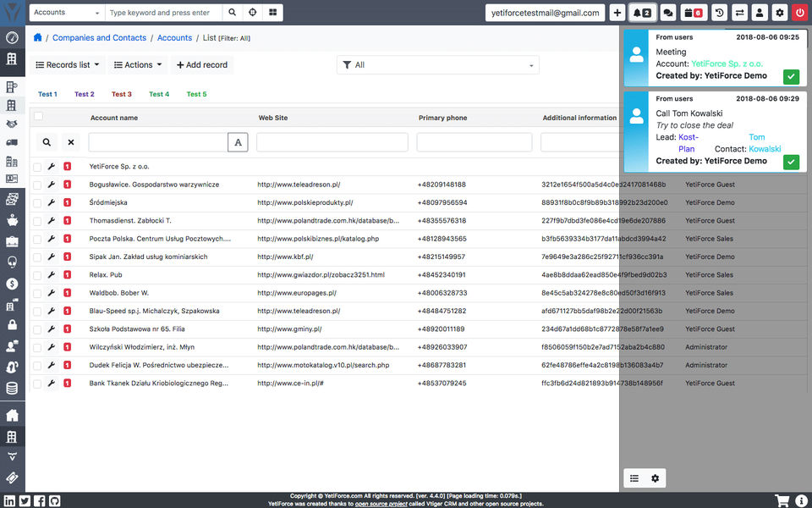
Task: Select checkbox for Thomasdienst. Zabłocki T. row
Action: 37,221
